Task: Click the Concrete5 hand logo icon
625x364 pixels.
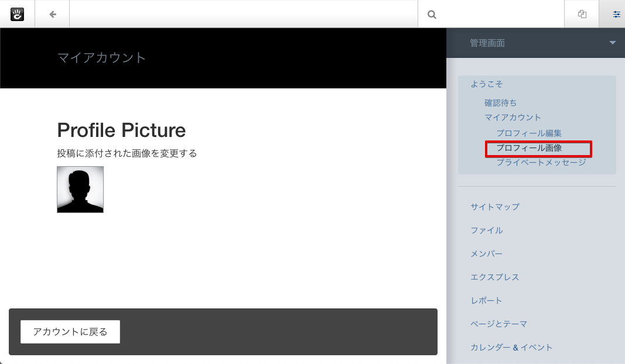Action: click(18, 13)
